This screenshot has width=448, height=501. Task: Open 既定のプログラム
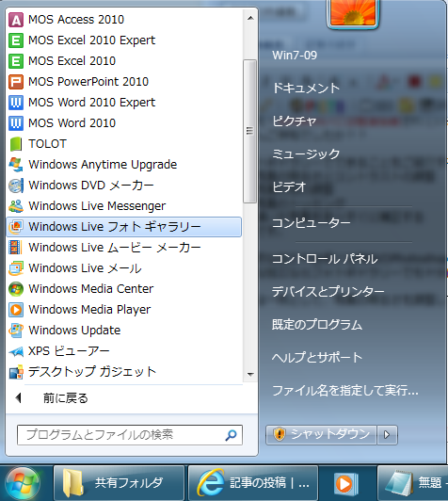click(317, 324)
